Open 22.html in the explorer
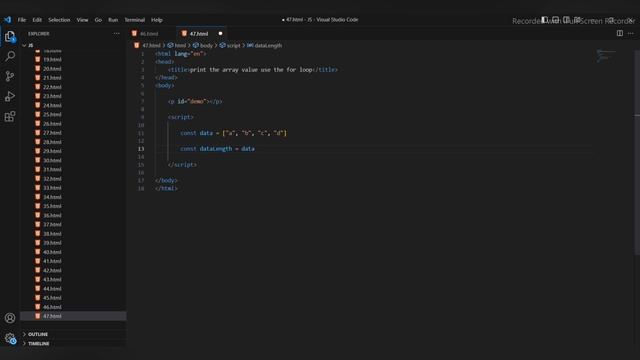640x360 pixels. pos(52,87)
